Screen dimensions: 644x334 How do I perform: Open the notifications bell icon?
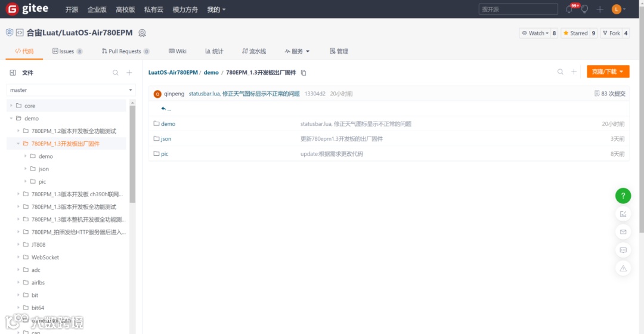(x=569, y=9)
